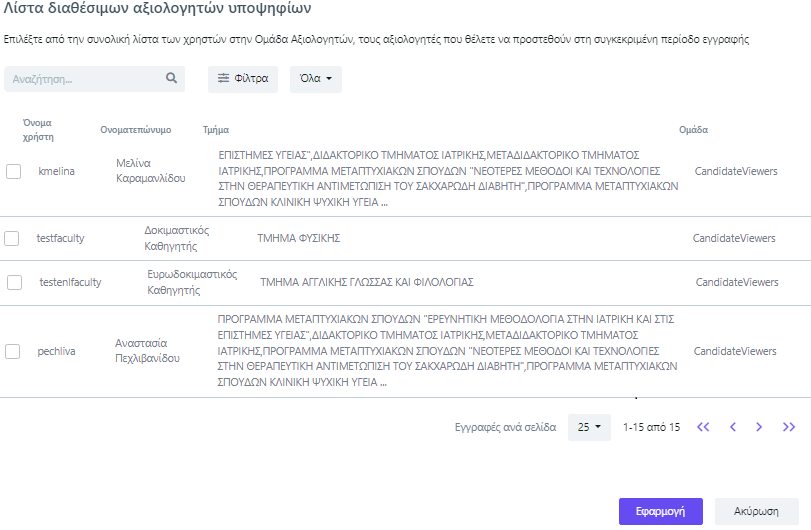Click the Ακύρωση cancel button
The width and height of the screenshot is (811, 530).
[756, 511]
